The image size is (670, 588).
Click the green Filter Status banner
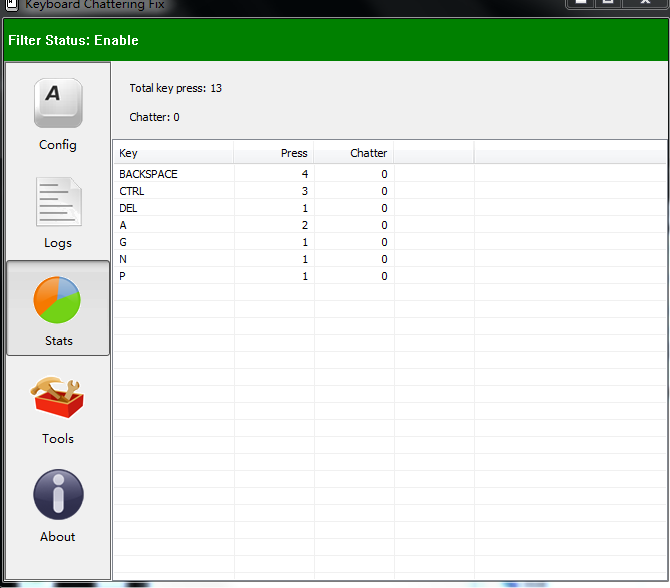335,40
